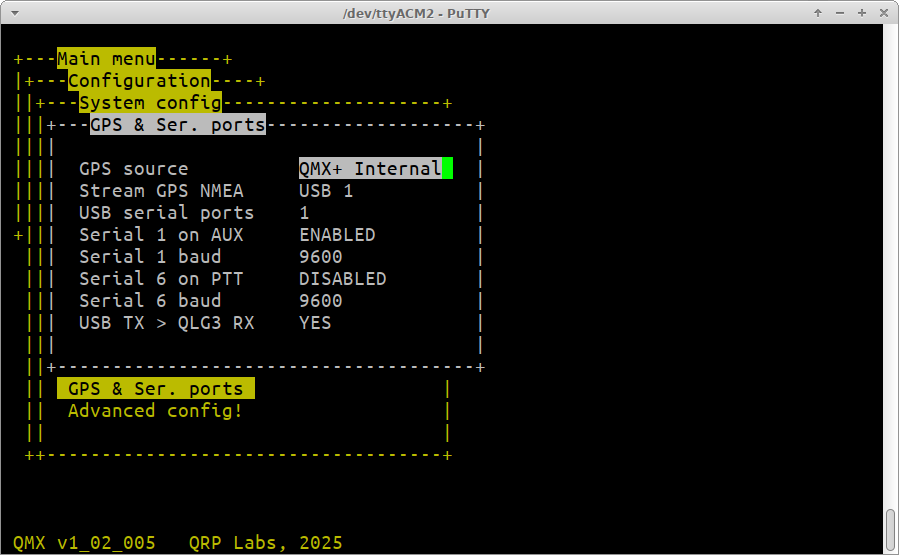The height and width of the screenshot is (555, 899).
Task: Select the highlighted GPS & Ser. ports entry
Action: click(155, 389)
